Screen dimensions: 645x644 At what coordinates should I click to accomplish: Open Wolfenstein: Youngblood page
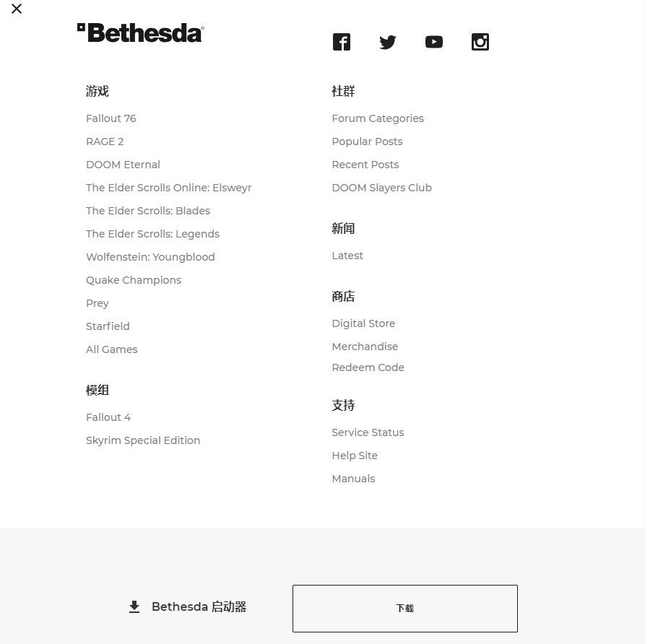tap(150, 257)
